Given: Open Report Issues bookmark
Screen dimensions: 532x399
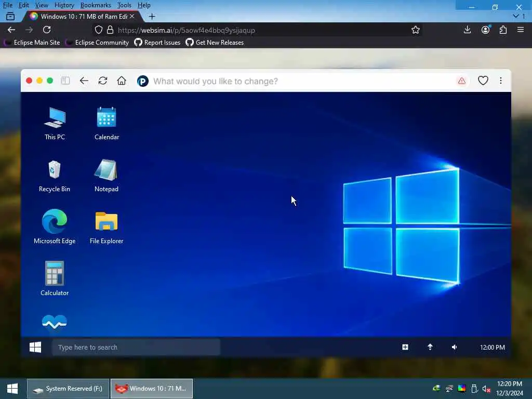Looking at the screenshot, I should click(x=157, y=43).
